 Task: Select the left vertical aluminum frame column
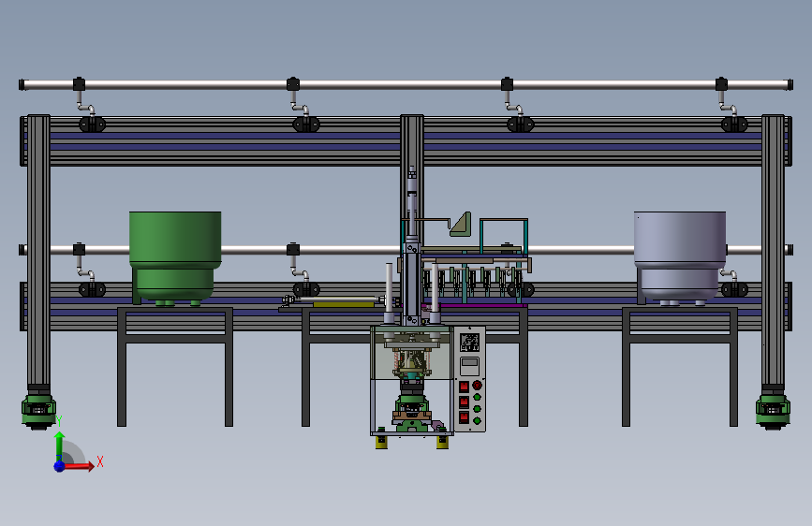[x=38, y=250]
